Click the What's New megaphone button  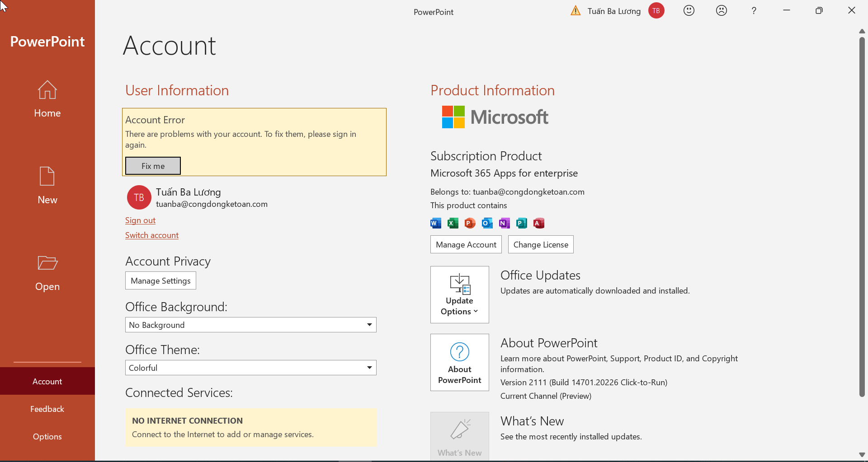pyautogui.click(x=460, y=436)
